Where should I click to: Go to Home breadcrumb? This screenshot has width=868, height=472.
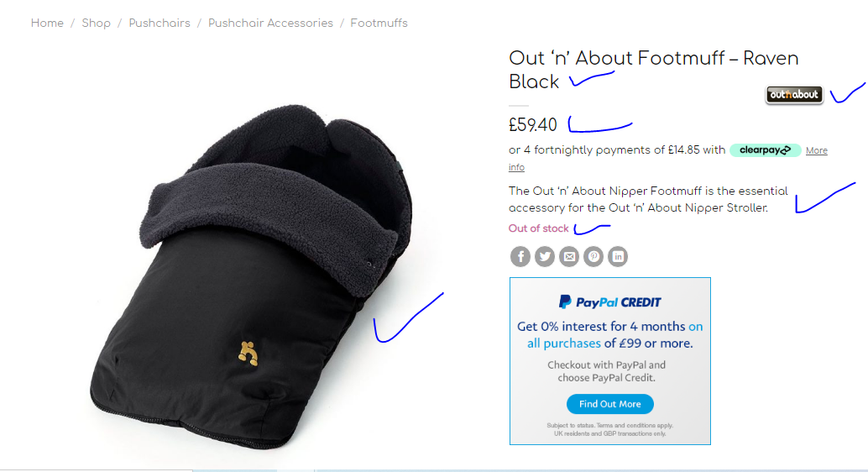coord(47,24)
